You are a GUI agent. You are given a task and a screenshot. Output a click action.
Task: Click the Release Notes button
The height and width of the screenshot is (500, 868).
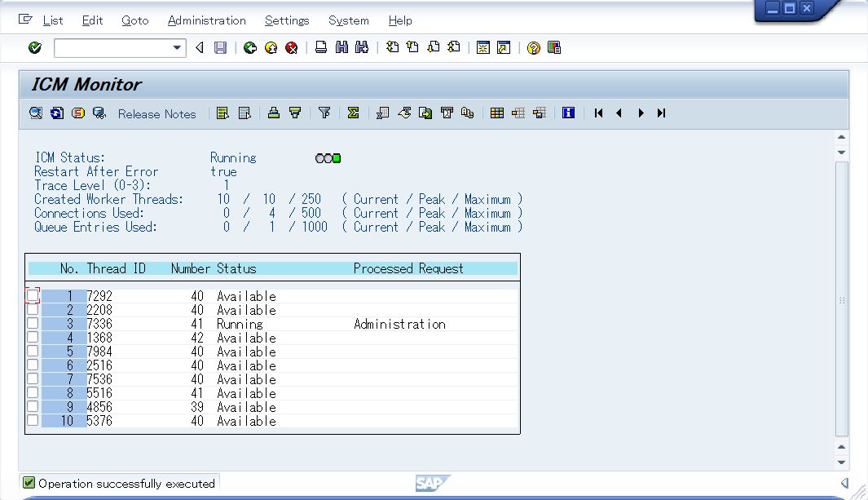click(156, 114)
